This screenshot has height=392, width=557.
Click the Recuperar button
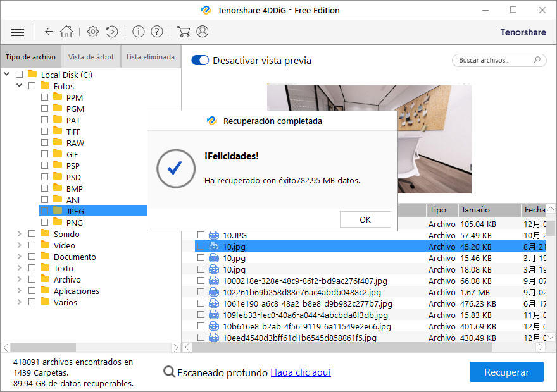506,372
